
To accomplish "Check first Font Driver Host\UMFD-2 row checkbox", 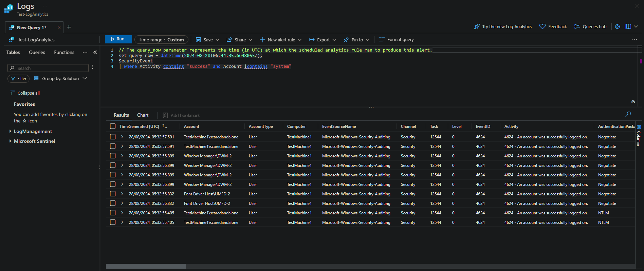I will click(x=113, y=194).
